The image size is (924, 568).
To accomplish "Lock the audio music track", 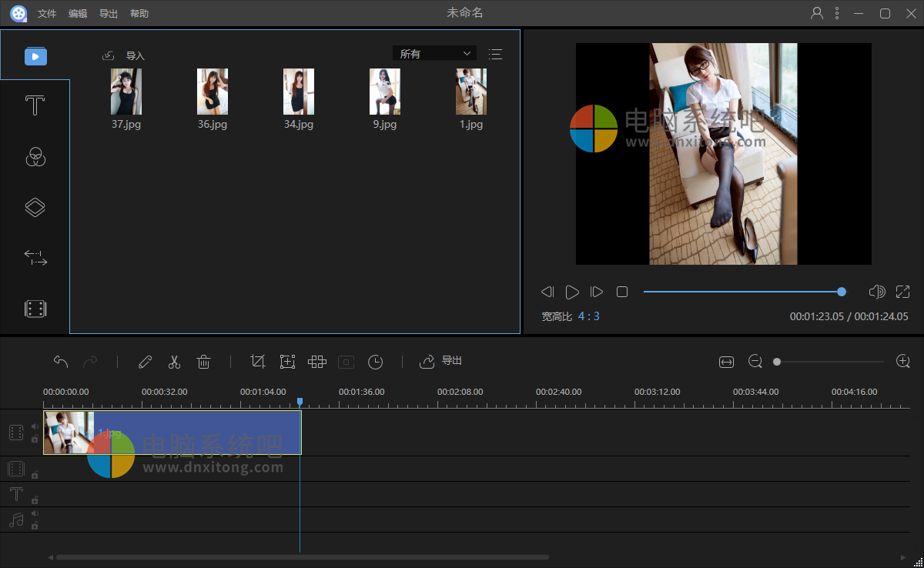I will (35, 526).
